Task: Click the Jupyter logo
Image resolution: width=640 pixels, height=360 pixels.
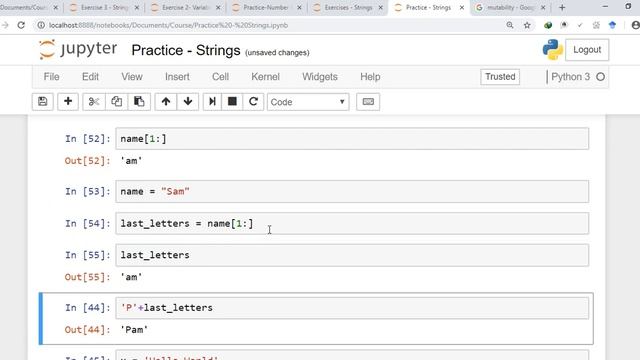Action: (78, 50)
